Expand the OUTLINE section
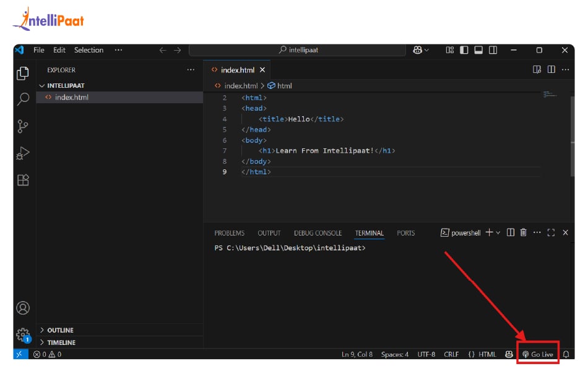Image resolution: width=588 pixels, height=374 pixels. tap(119, 330)
